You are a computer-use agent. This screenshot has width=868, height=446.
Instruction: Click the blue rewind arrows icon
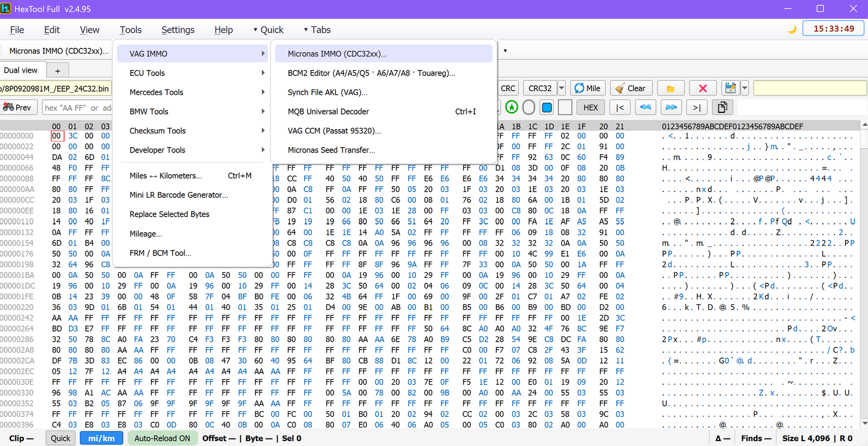pyautogui.click(x=645, y=107)
